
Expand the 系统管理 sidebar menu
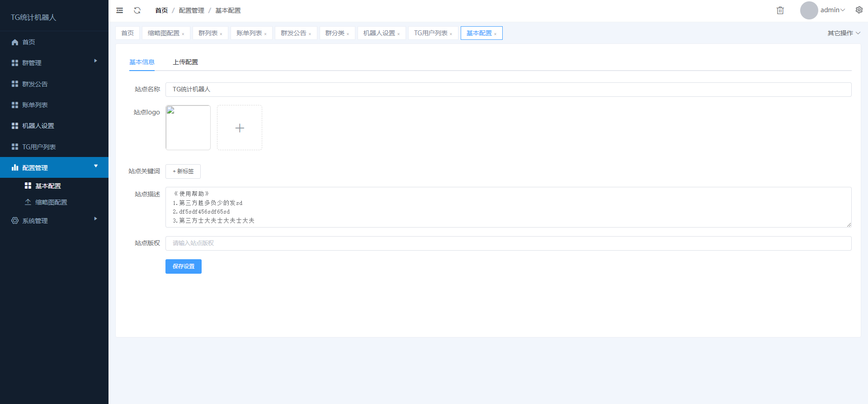[54, 221]
